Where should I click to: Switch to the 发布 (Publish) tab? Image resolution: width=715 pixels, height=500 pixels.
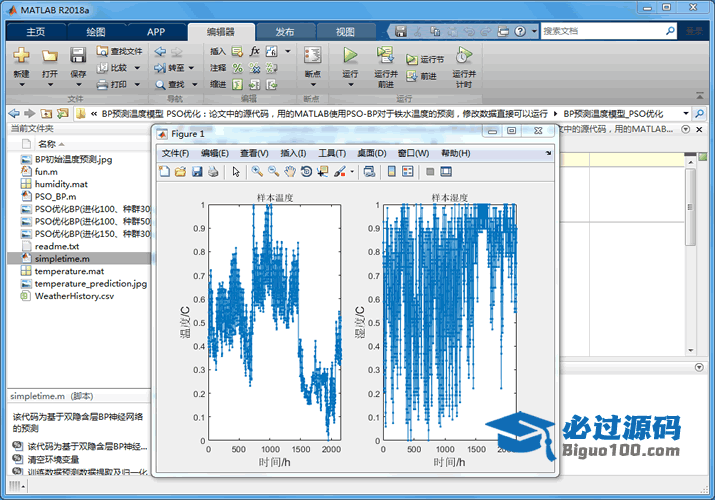coord(285,32)
